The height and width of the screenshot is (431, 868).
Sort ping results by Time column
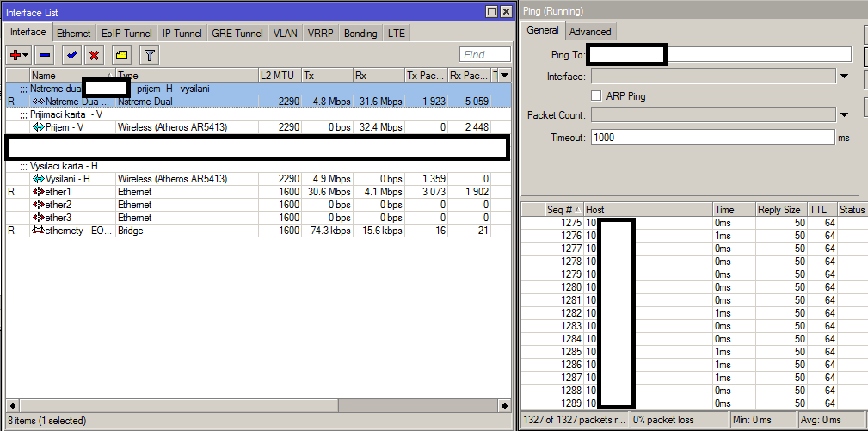[734, 210]
